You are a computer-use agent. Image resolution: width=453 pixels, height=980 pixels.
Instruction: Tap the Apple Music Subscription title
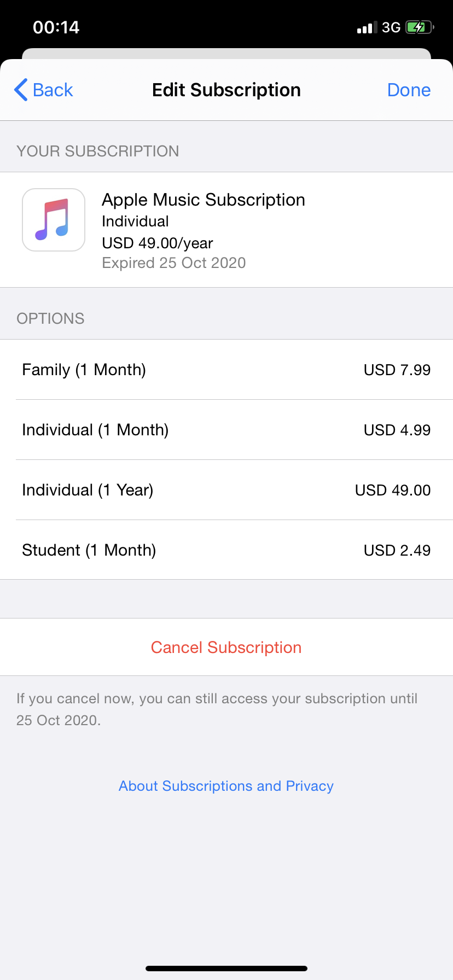[204, 200]
